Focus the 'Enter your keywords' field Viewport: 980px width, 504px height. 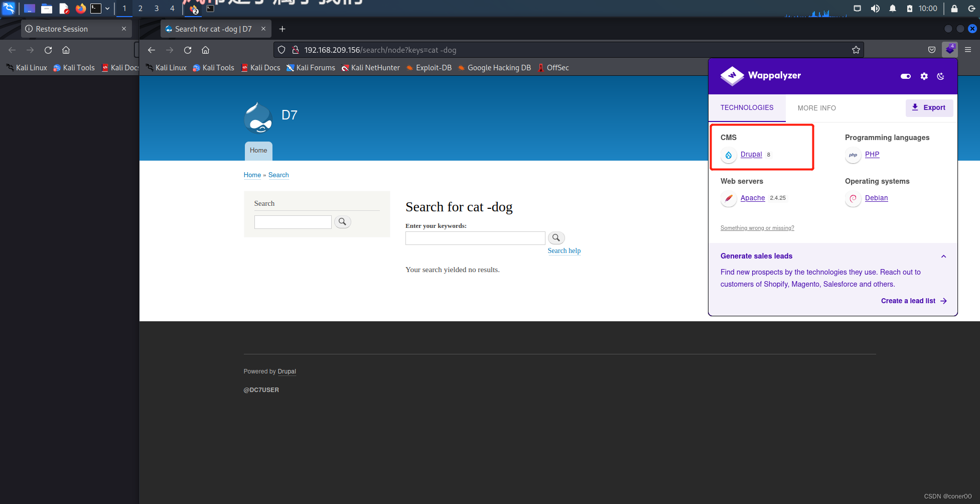[x=475, y=238]
